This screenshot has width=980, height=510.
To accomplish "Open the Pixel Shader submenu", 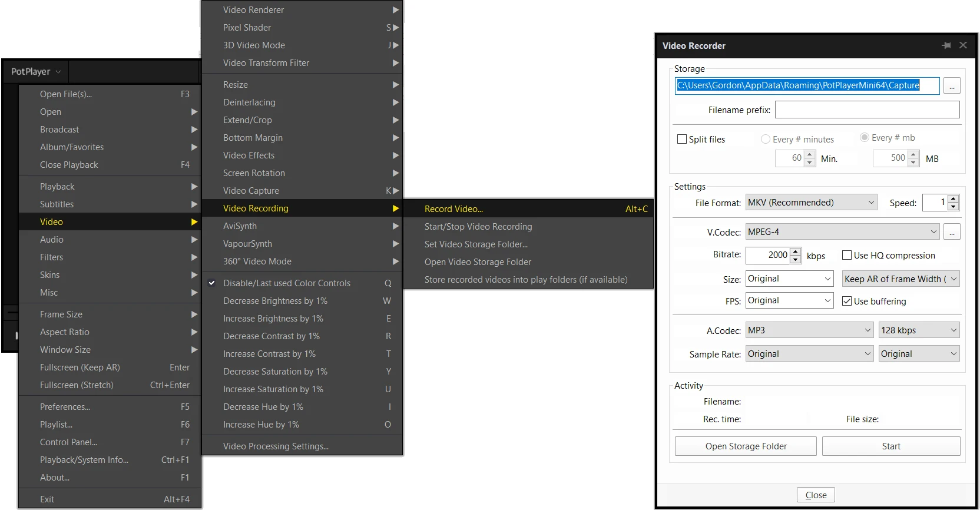I will (x=302, y=28).
